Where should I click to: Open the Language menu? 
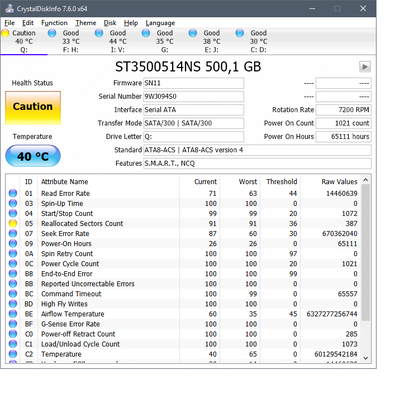click(160, 23)
